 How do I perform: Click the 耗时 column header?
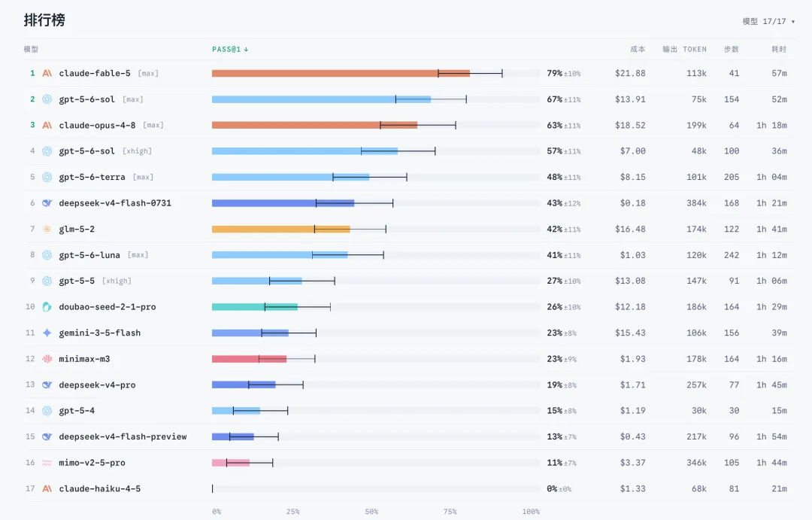pos(779,49)
